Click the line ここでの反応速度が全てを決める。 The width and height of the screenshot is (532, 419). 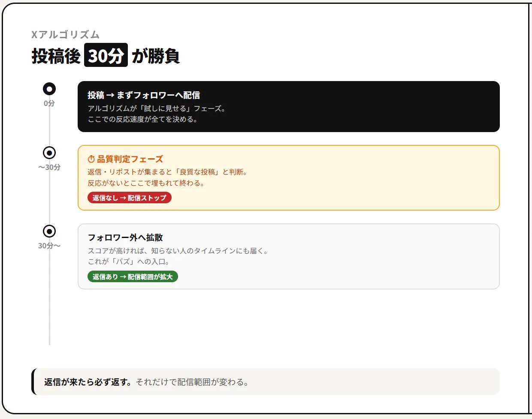click(x=143, y=119)
